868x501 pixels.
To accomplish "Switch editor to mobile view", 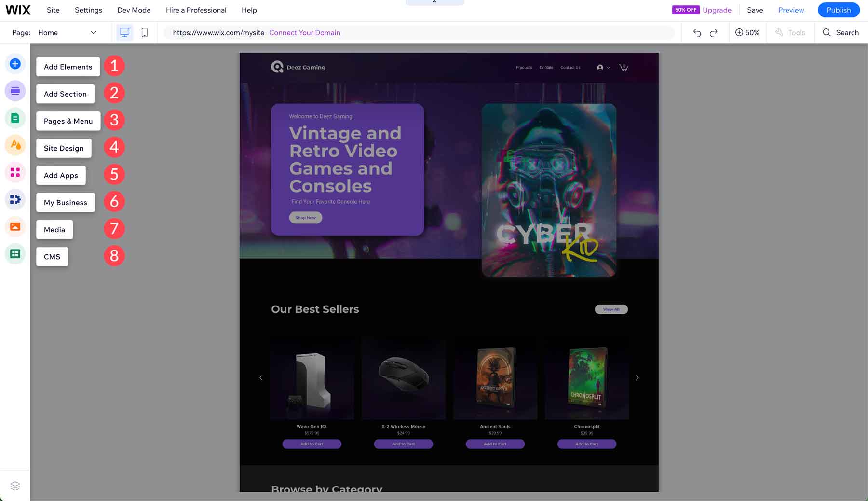I will (144, 32).
